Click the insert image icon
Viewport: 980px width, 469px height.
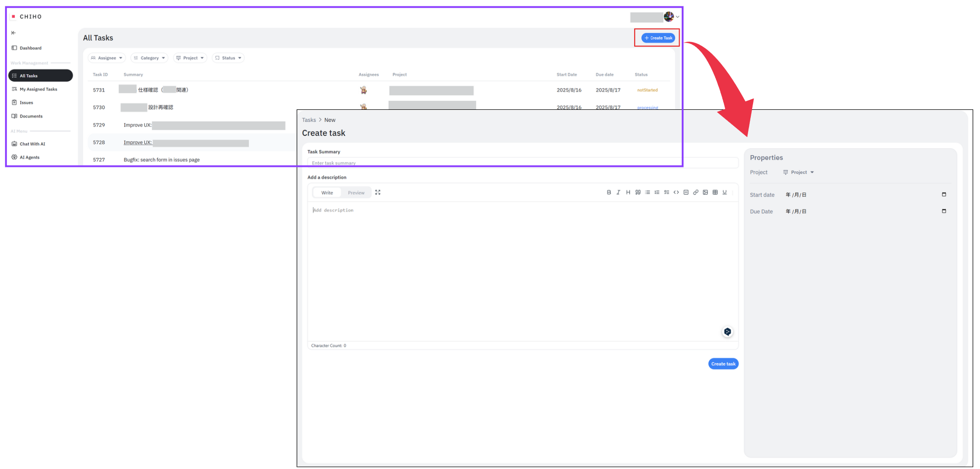705,193
